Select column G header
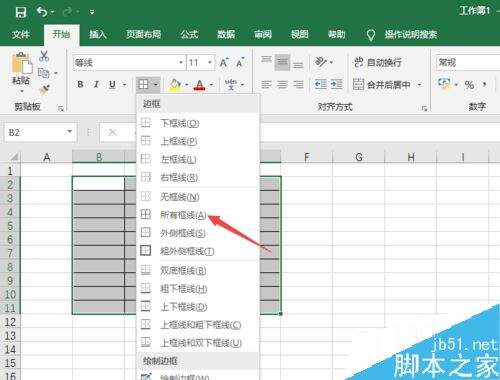This screenshot has height=380, width=500. click(x=359, y=157)
